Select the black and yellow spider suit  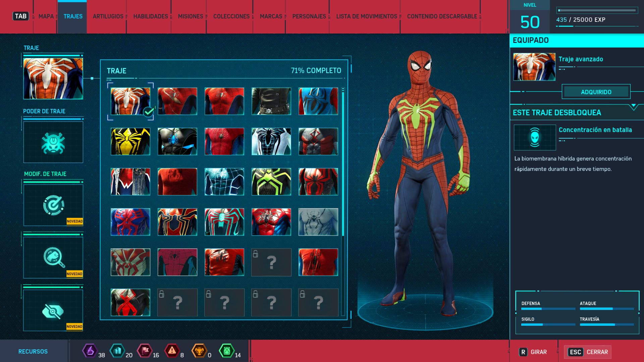[x=130, y=141]
